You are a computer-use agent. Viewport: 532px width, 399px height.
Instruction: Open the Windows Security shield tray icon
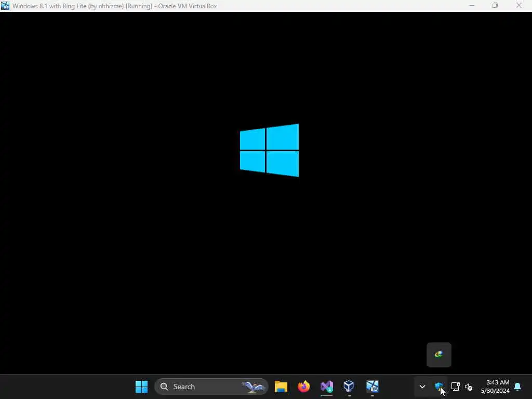click(438, 387)
